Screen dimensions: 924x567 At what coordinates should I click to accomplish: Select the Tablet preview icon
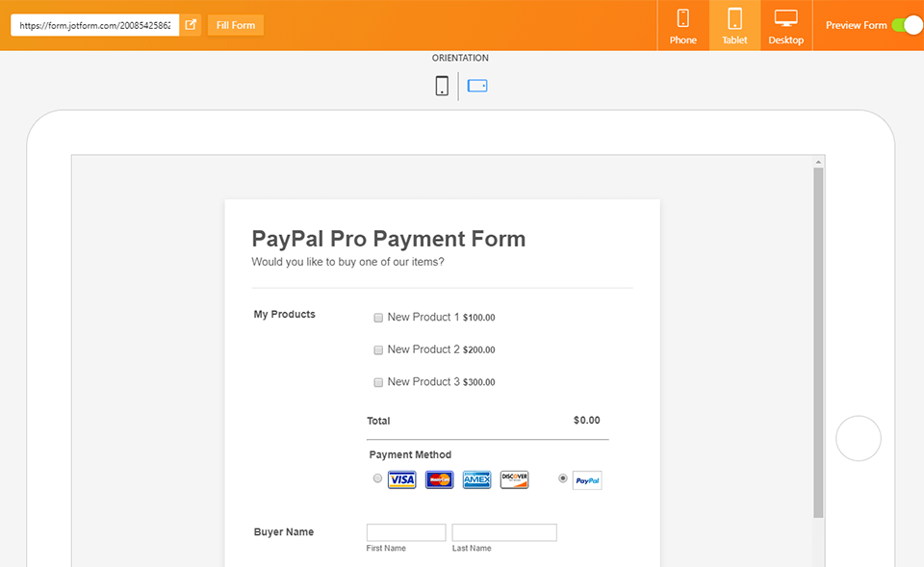[x=734, y=24]
